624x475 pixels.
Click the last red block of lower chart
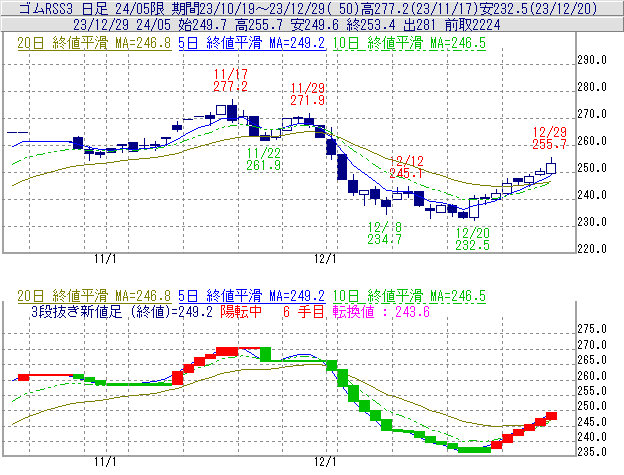(x=551, y=416)
